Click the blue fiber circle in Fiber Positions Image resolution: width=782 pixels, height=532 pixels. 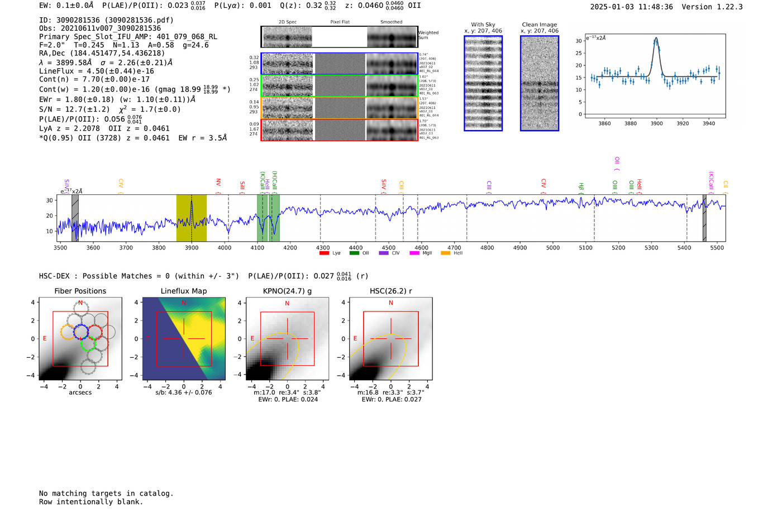point(81,332)
